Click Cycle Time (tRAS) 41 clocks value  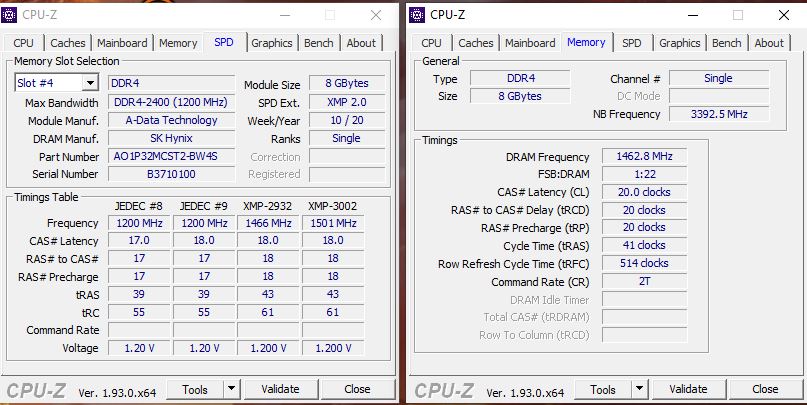pos(644,245)
